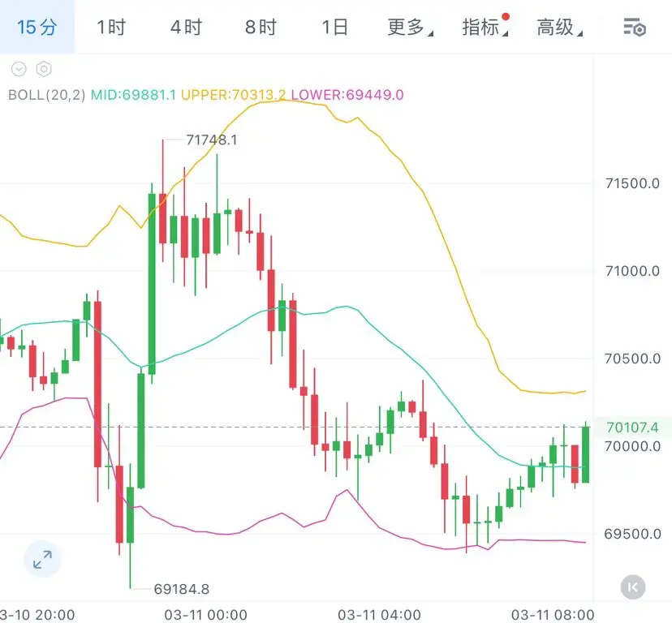Click the 71500.0 price axis label
Image resolution: width=672 pixels, height=623 pixels.
pos(632,183)
